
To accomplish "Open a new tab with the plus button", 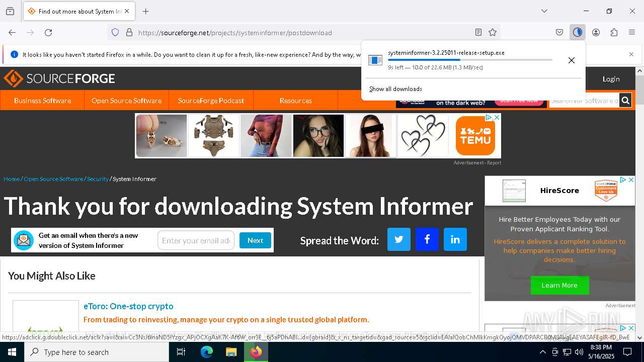I will click(x=146, y=11).
